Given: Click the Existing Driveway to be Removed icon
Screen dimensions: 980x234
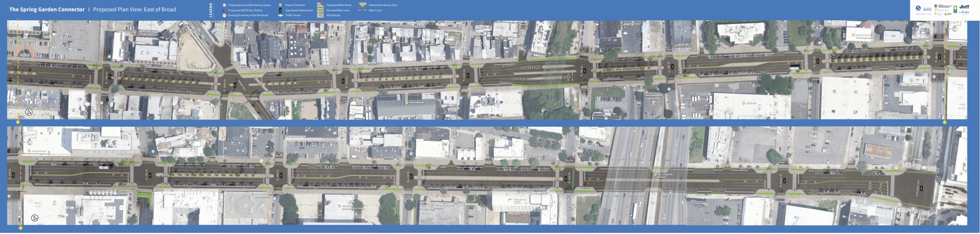Looking at the screenshot, I should (x=224, y=15).
